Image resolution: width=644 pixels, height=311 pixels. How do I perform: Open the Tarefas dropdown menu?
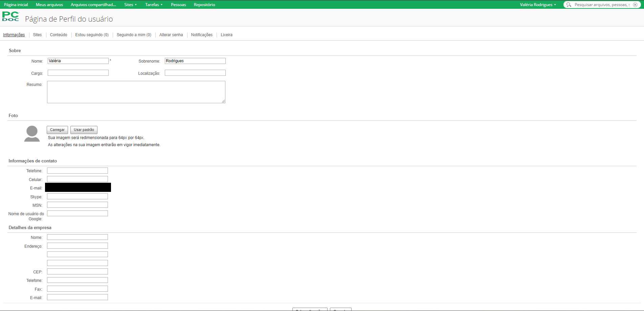click(154, 5)
